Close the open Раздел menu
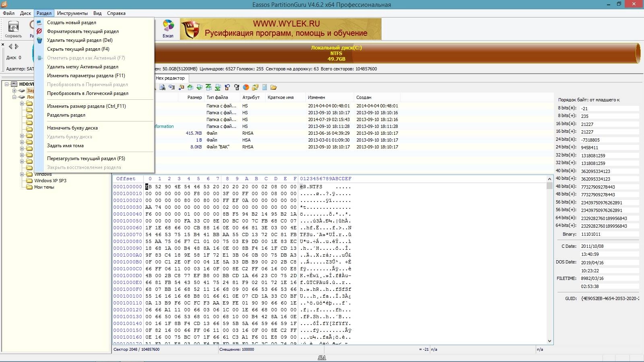The width and height of the screenshot is (644, 362). point(44,13)
